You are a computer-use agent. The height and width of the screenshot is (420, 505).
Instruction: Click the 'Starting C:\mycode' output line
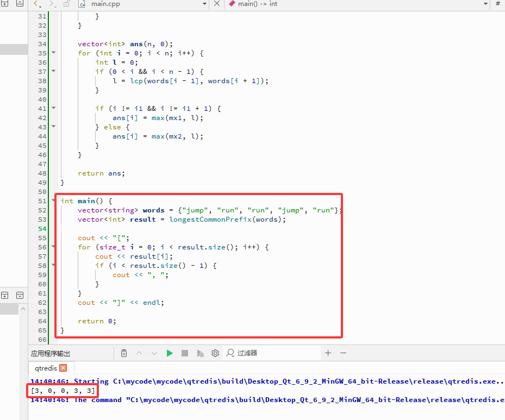(267, 381)
